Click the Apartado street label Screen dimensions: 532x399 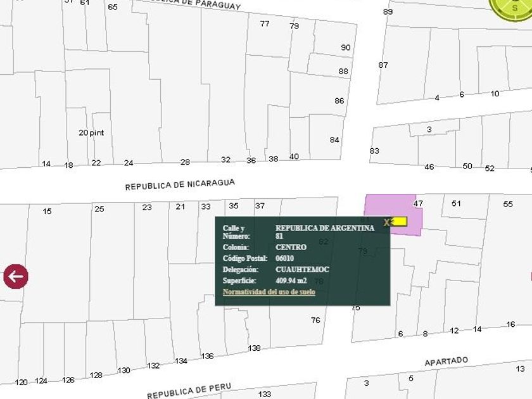[446, 362]
